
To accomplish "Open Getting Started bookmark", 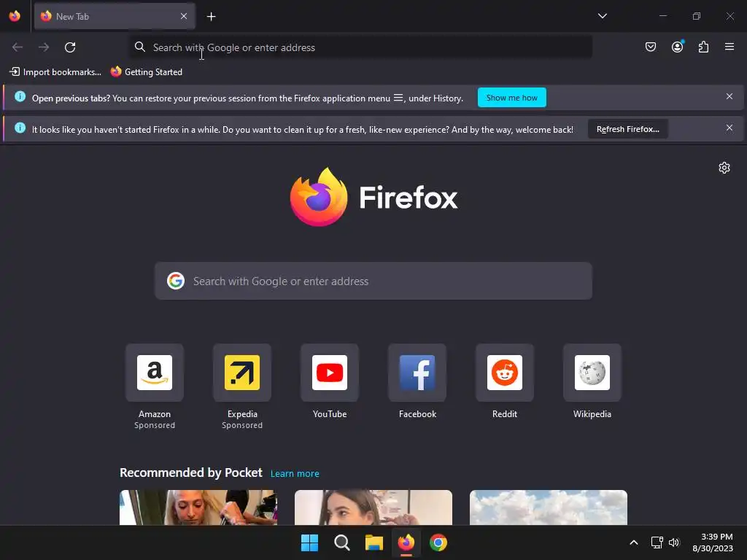I will (146, 72).
